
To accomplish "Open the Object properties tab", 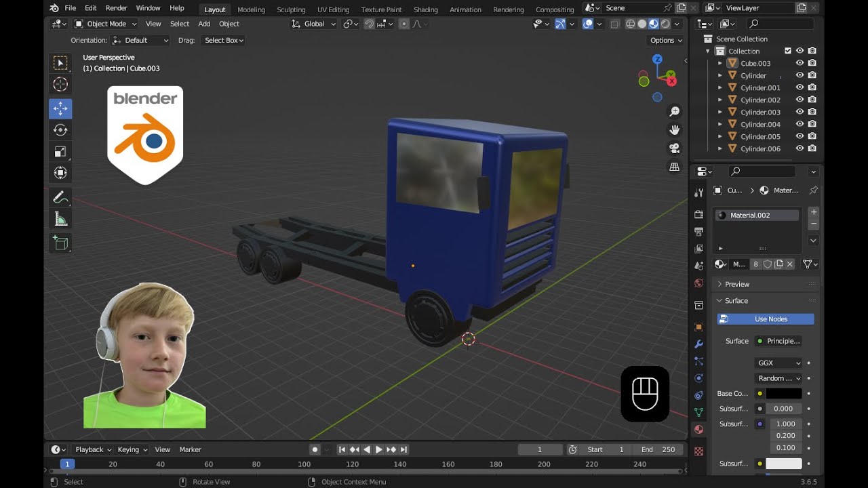I will (698, 327).
